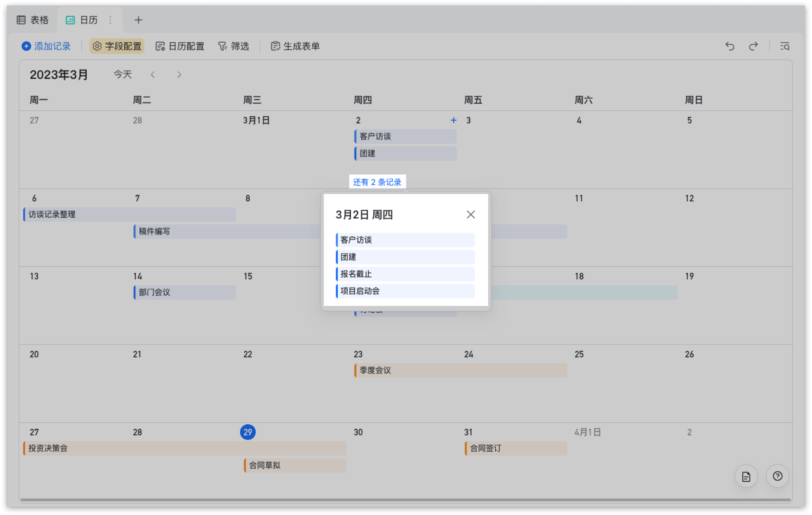Click the document feedback icon at bottom right
Image resolution: width=812 pixels, height=515 pixels.
coord(746,476)
